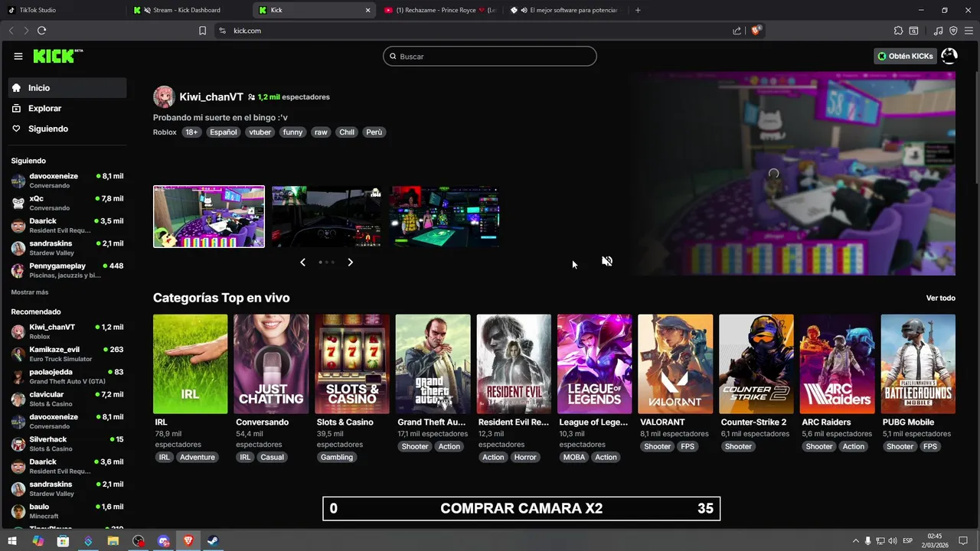Open the Brave browser main menu
The height and width of the screenshot is (551, 980).
pyautogui.click(x=969, y=31)
